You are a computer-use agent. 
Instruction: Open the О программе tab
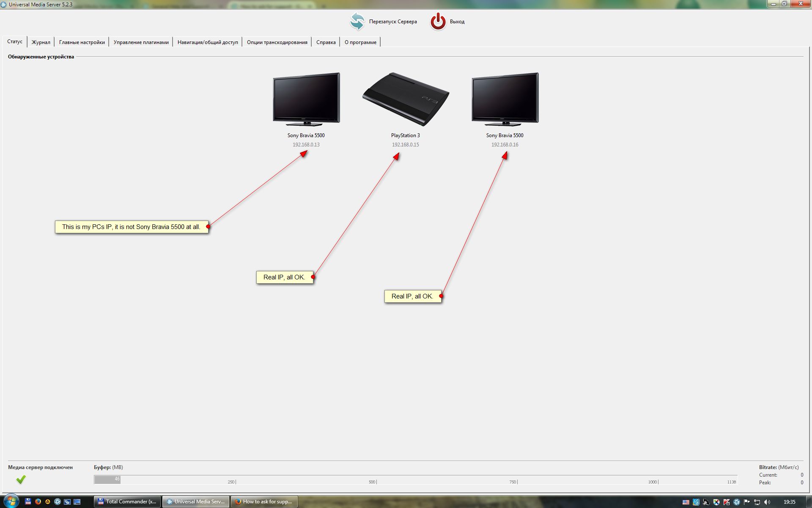click(x=360, y=42)
